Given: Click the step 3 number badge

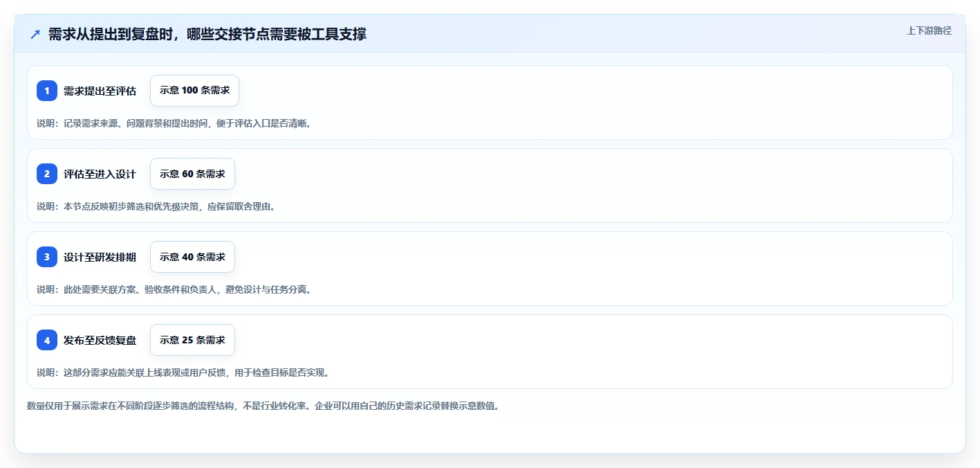Looking at the screenshot, I should (x=47, y=257).
